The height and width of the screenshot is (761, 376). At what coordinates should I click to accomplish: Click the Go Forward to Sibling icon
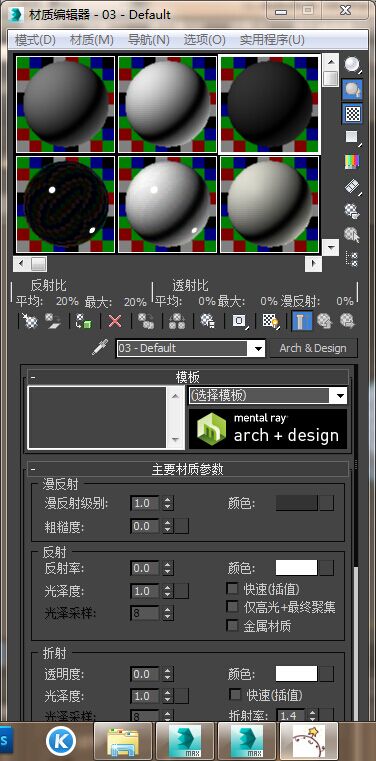coord(347,321)
